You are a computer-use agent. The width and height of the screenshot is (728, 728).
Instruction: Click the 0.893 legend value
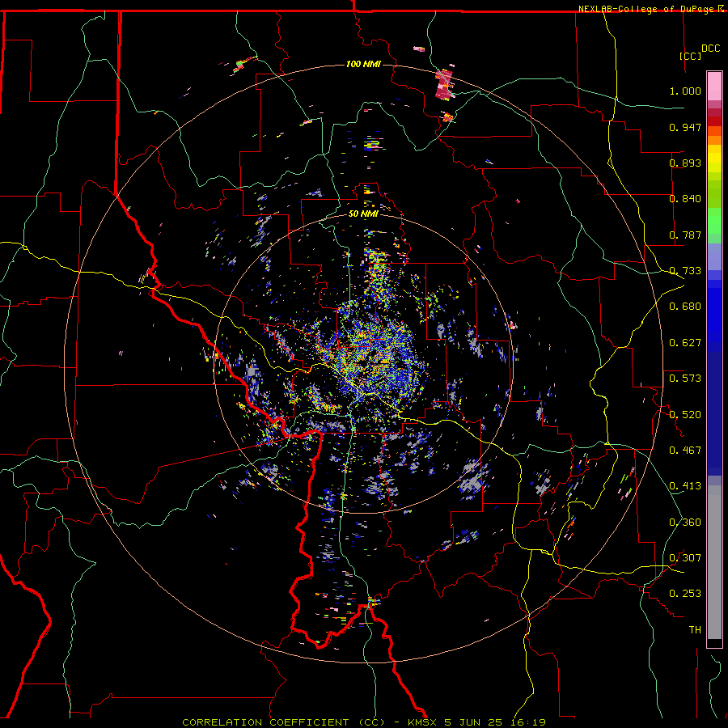685,163
